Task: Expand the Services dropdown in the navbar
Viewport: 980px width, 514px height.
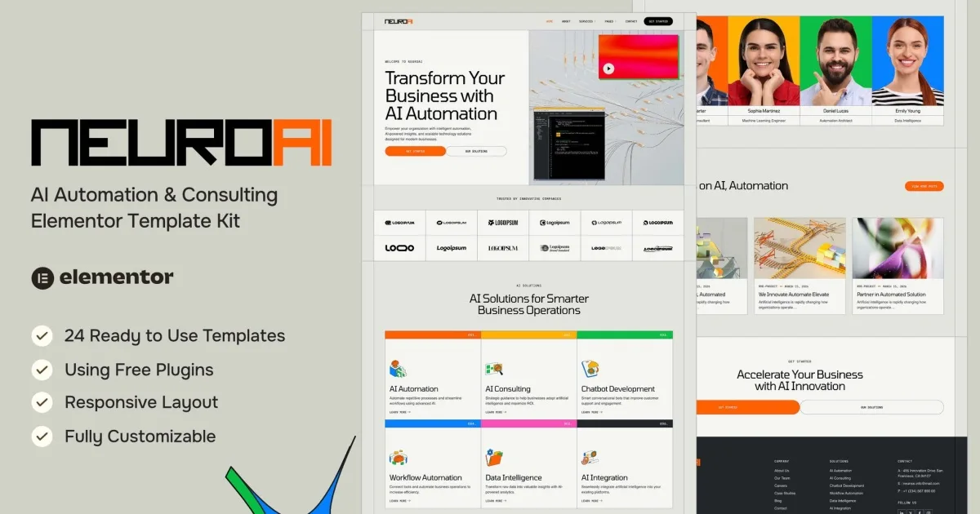Action: tap(586, 21)
